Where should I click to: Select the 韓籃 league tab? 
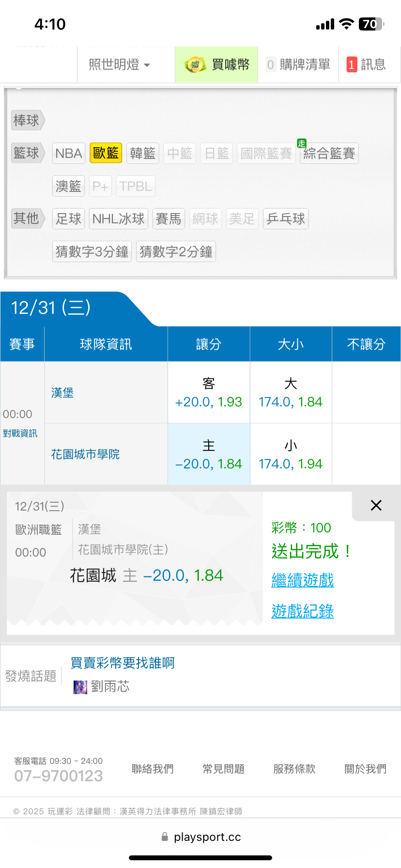(142, 154)
